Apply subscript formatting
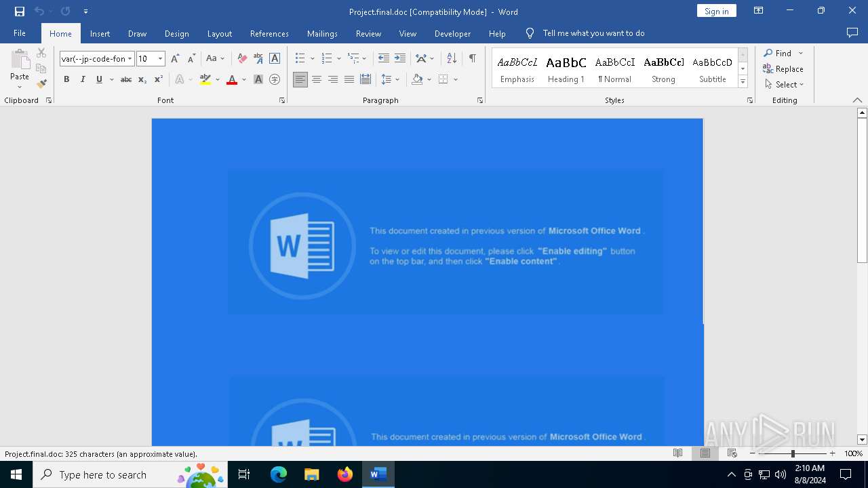 pos(142,79)
